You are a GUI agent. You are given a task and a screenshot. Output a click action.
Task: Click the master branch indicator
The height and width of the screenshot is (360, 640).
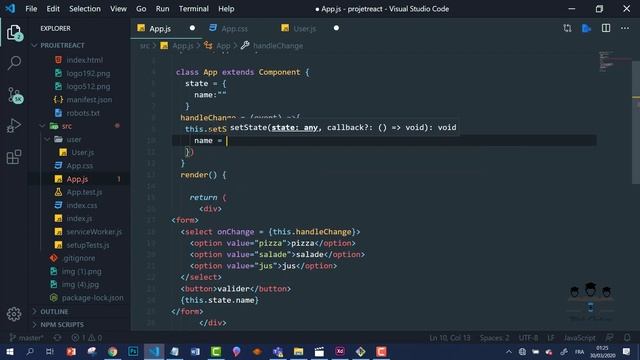point(27,338)
